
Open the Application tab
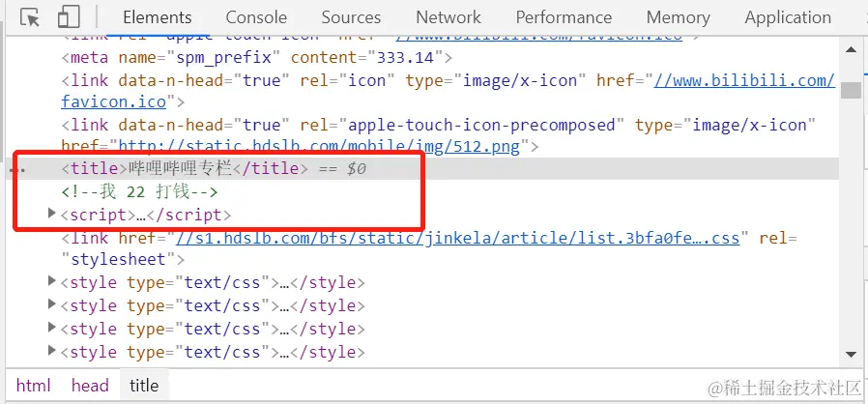788,17
